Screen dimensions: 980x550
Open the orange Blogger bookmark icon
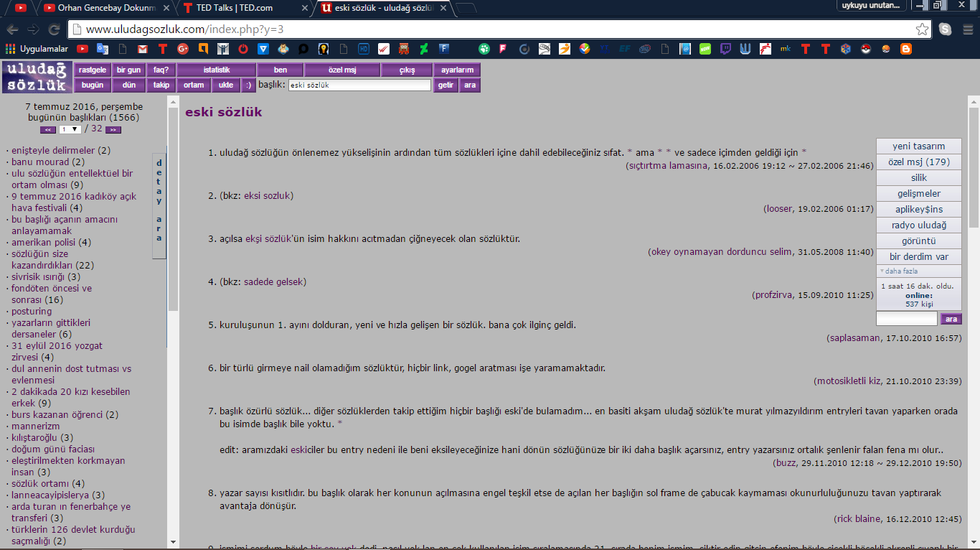(x=906, y=49)
